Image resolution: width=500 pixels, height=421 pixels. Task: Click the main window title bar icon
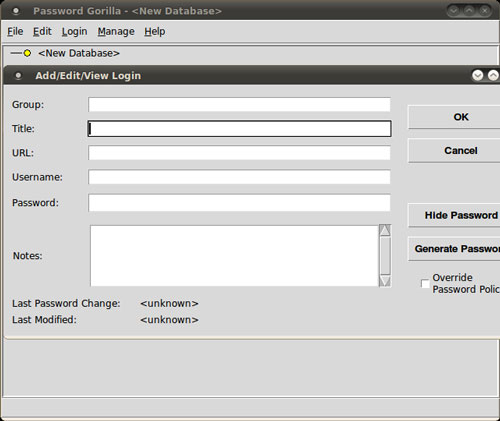click(x=16, y=11)
